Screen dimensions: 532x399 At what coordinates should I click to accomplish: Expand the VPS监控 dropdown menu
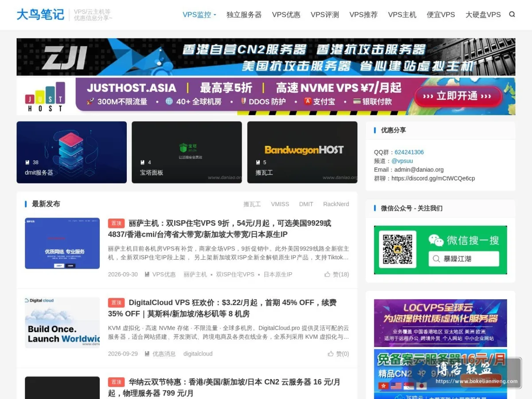[199, 15]
